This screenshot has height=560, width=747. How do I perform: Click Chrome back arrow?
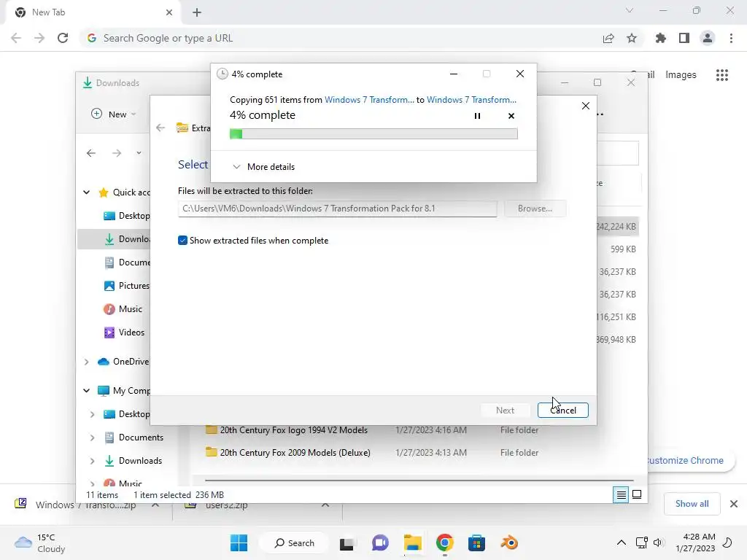coord(16,38)
